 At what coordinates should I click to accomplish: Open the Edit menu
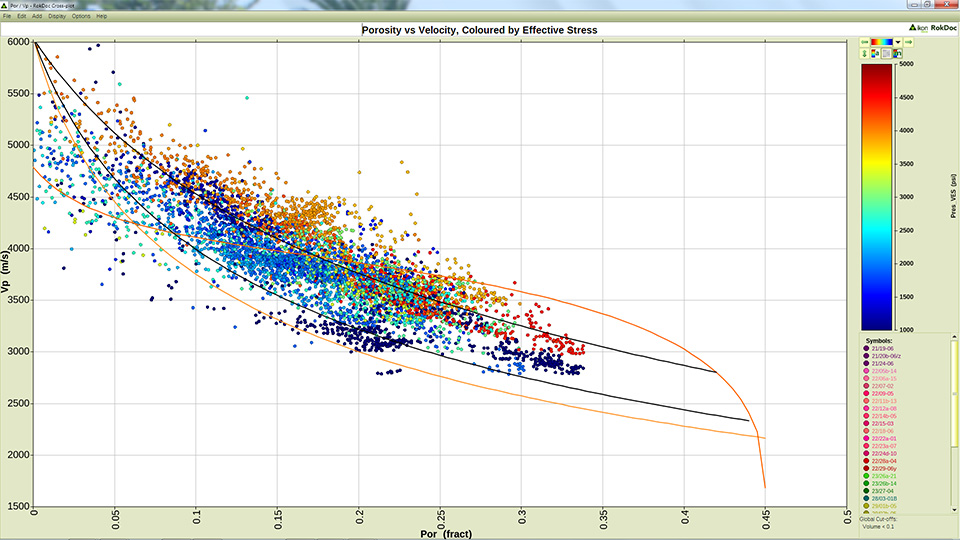(x=21, y=17)
